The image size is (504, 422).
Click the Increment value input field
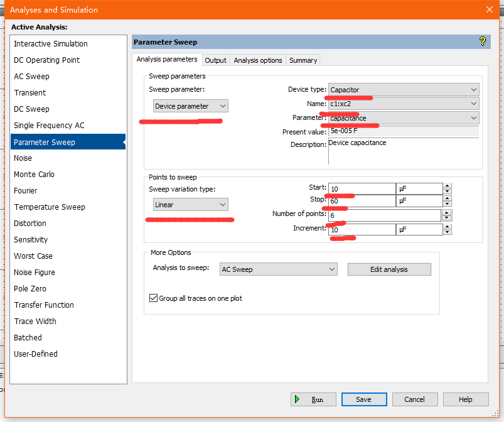tap(362, 230)
